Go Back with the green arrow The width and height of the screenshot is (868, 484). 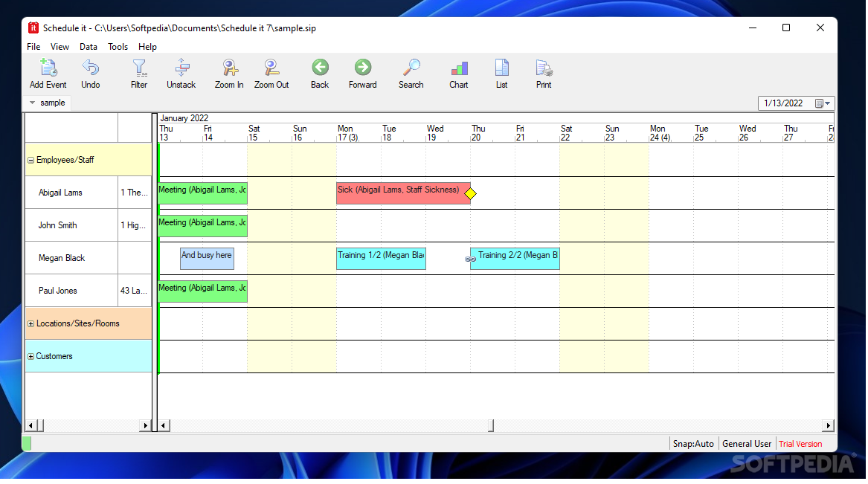320,68
